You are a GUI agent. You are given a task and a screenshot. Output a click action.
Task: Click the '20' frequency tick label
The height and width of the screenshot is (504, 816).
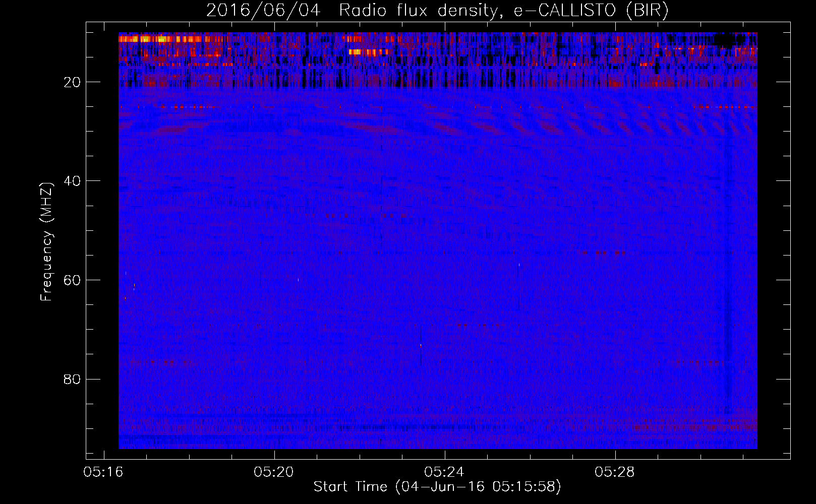click(x=73, y=82)
